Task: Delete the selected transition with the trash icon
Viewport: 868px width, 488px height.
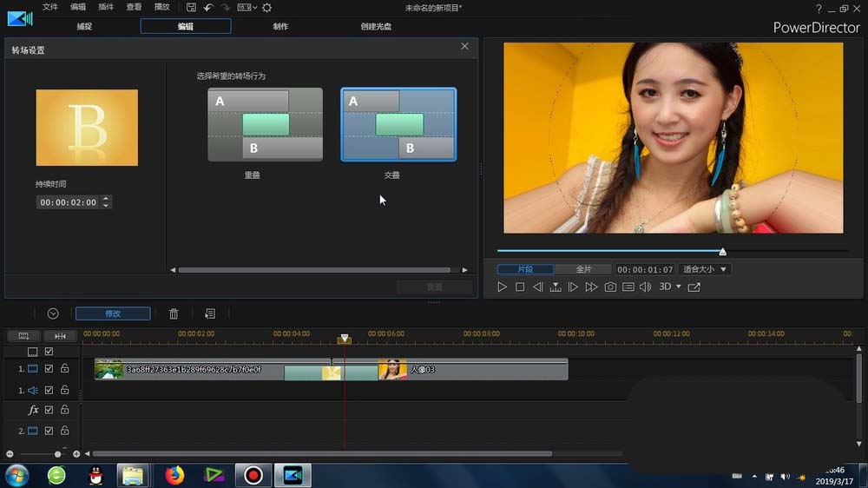Action: [x=174, y=313]
